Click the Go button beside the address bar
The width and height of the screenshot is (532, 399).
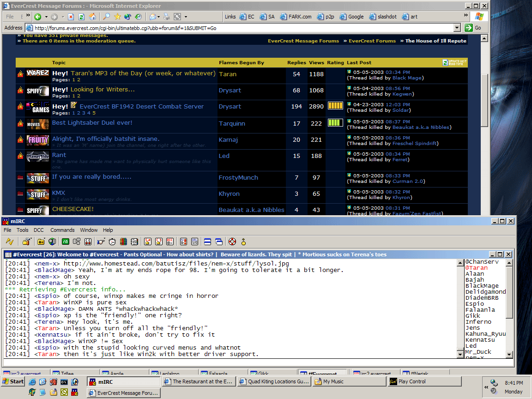click(473, 28)
